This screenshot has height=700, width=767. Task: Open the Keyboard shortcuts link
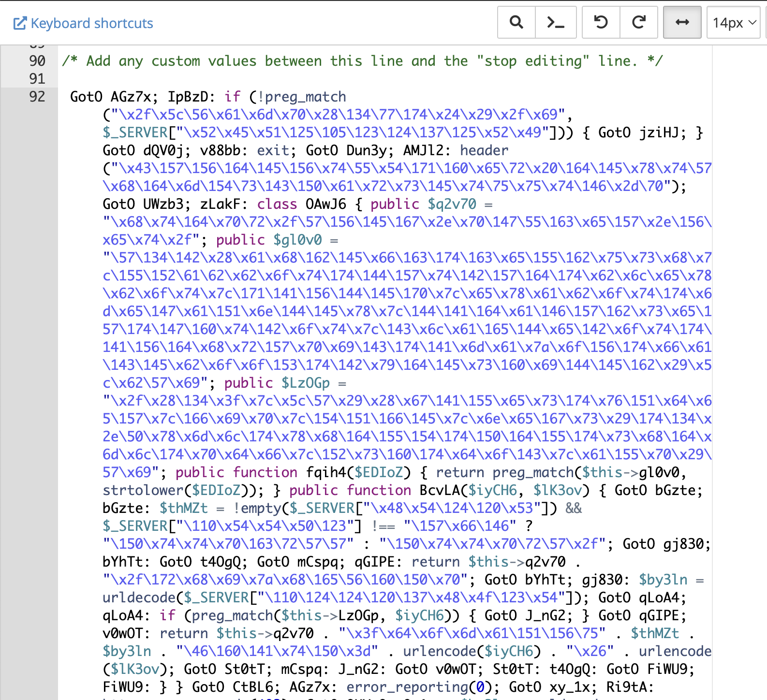click(83, 23)
